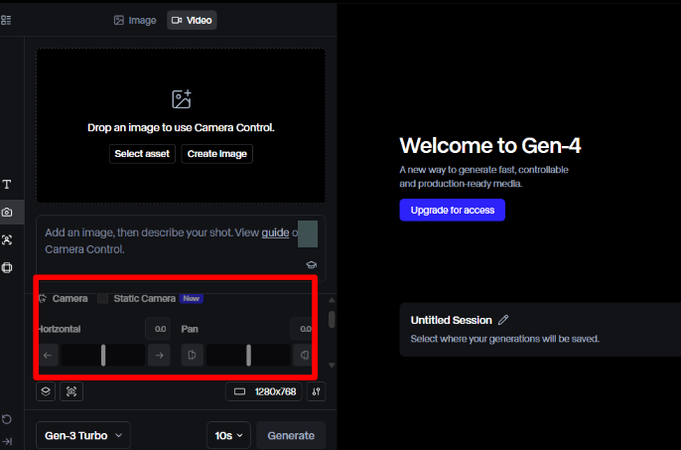Click the pan left icon button
The width and height of the screenshot is (681, 450).
tap(192, 355)
